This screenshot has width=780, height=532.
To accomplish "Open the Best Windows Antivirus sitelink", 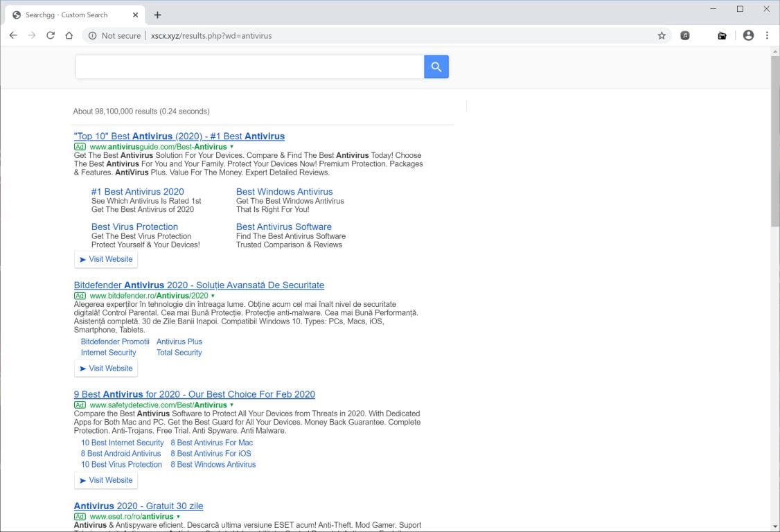I will [285, 192].
